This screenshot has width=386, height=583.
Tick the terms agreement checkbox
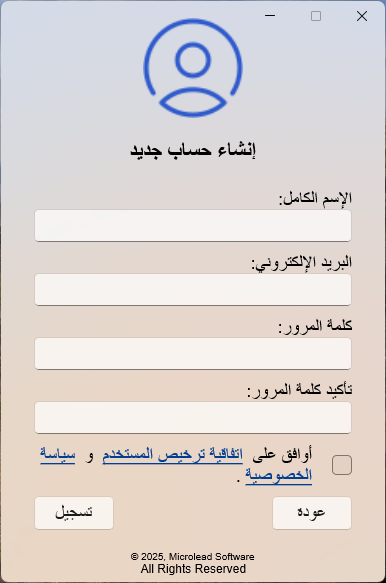(342, 465)
